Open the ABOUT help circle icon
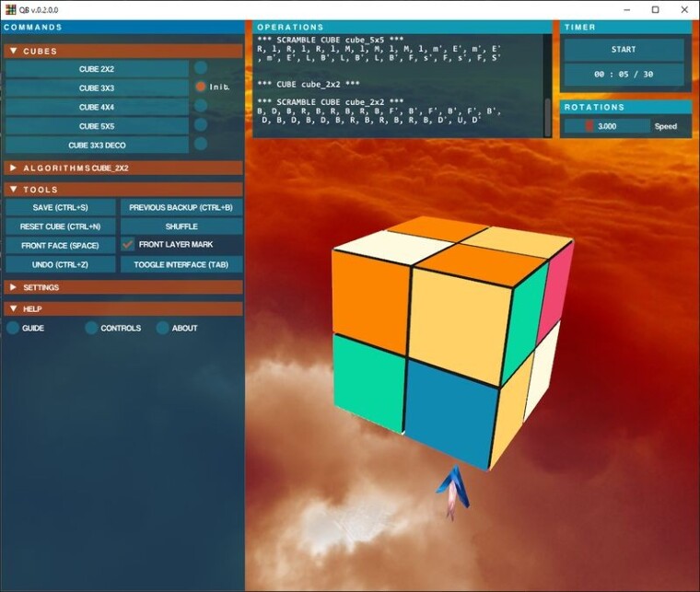Screen dimensions: 700x592 (162, 328)
